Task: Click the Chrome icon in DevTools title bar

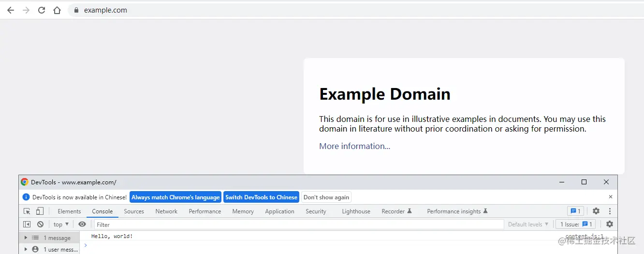Action: pyautogui.click(x=25, y=182)
